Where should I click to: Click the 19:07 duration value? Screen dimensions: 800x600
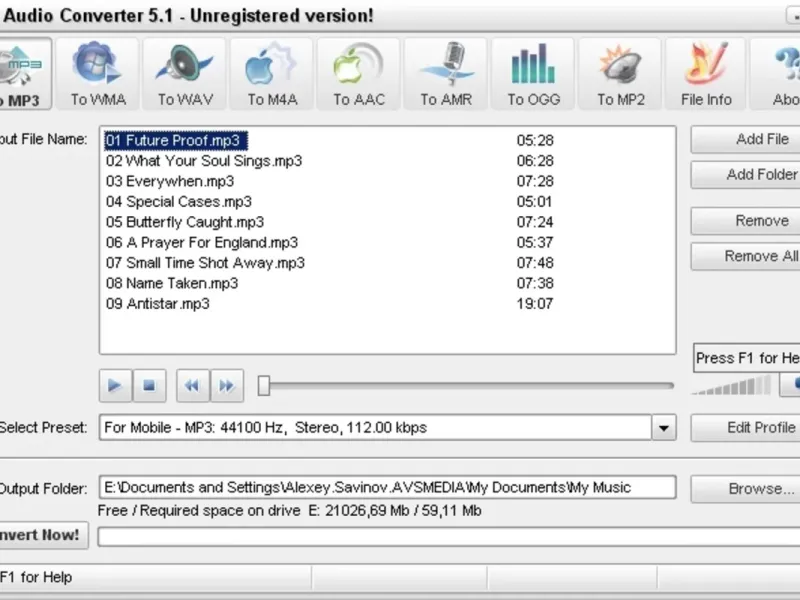[535, 304]
